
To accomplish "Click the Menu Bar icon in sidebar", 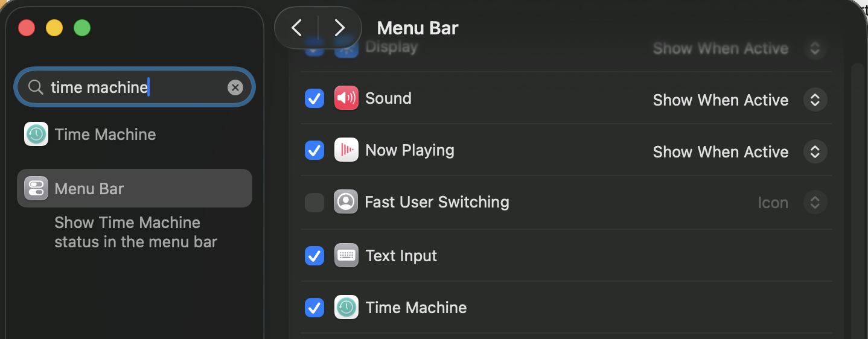I will (36, 188).
